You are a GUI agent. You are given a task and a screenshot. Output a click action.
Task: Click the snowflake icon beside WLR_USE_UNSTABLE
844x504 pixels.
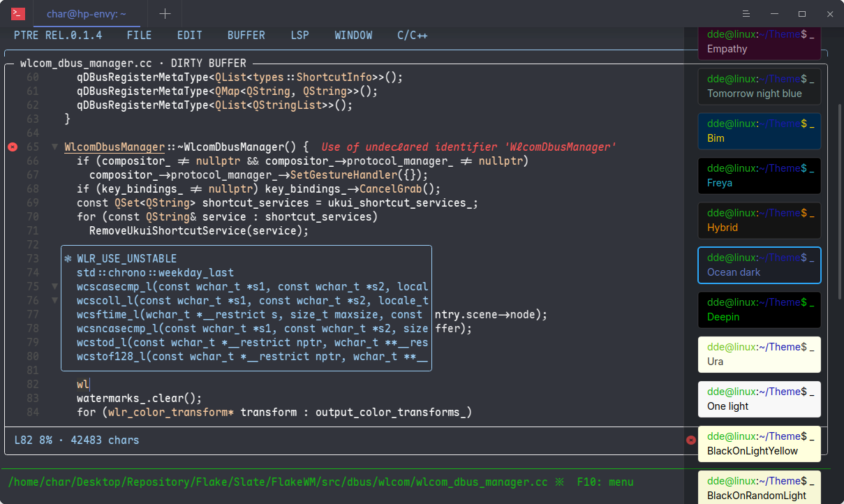click(68, 259)
